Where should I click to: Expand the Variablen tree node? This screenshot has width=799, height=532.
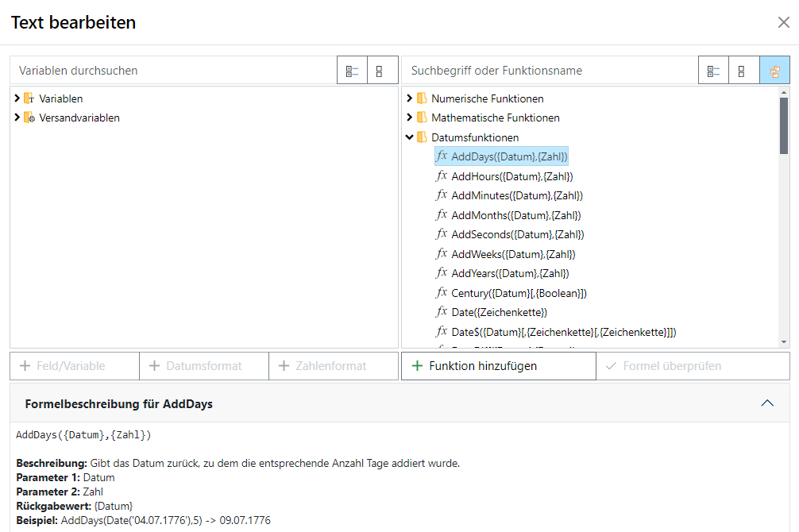(17, 98)
